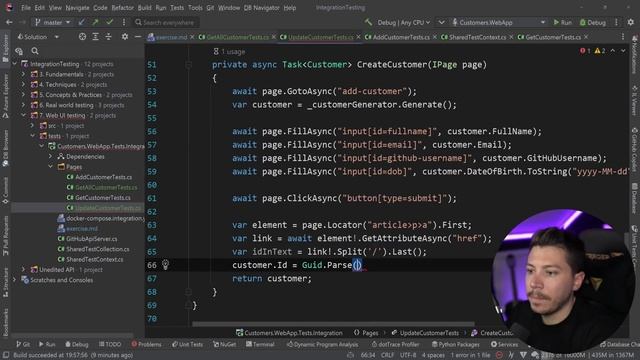
Task: Click the Git push arrow icon
Action: tap(95, 22)
